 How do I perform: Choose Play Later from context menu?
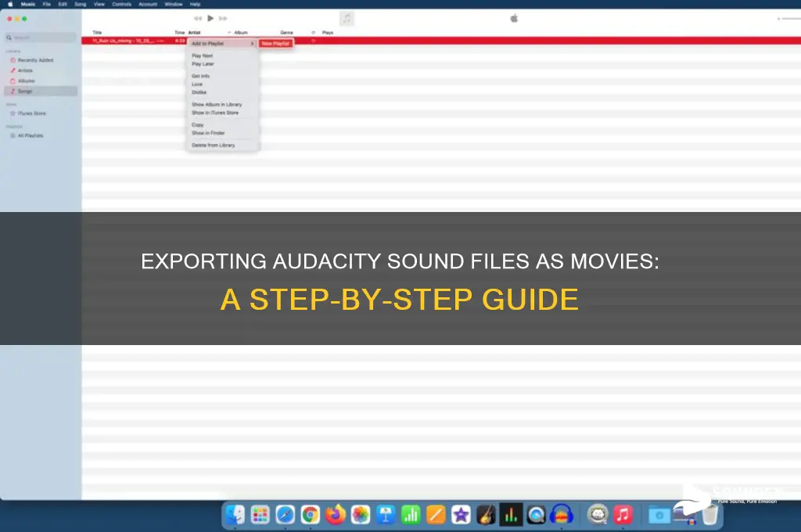(x=203, y=64)
